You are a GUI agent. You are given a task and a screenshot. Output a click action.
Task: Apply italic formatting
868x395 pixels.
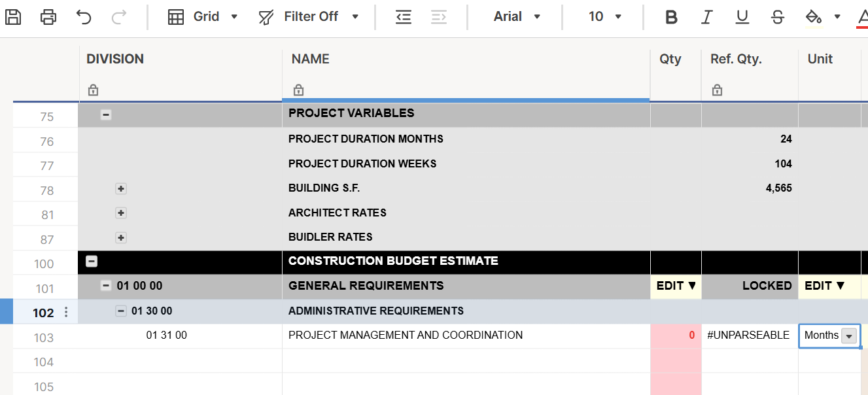706,16
